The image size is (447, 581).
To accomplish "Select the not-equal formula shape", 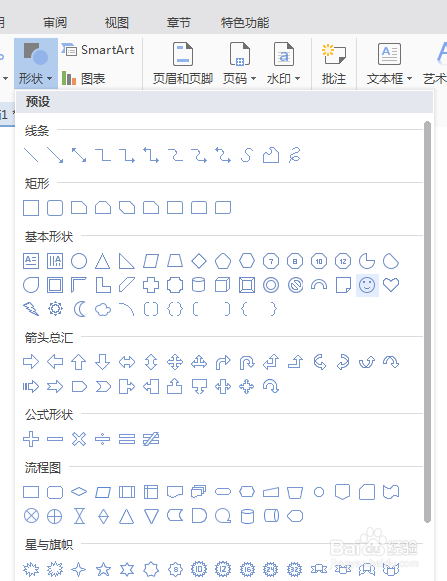I will (x=151, y=439).
